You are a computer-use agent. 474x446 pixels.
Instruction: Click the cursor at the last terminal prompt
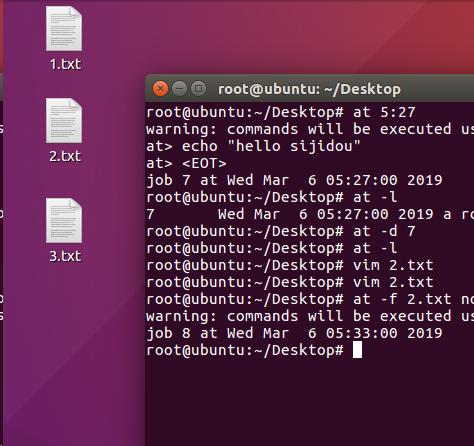coord(357,350)
